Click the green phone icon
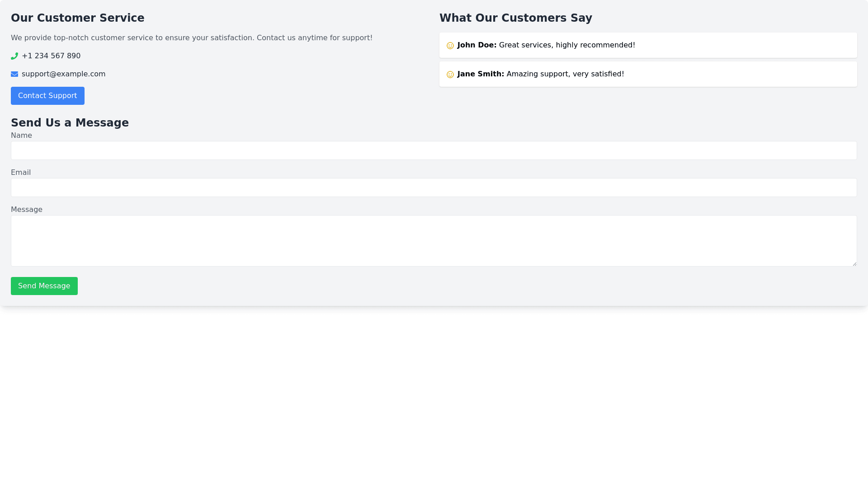Screen dimensions: 868x488 14,56
